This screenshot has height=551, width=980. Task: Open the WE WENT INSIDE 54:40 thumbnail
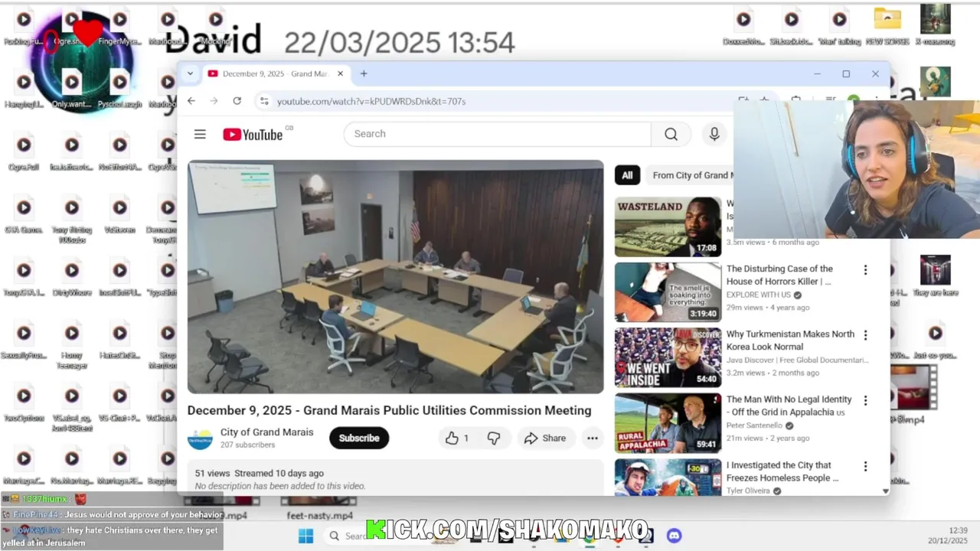click(x=668, y=357)
